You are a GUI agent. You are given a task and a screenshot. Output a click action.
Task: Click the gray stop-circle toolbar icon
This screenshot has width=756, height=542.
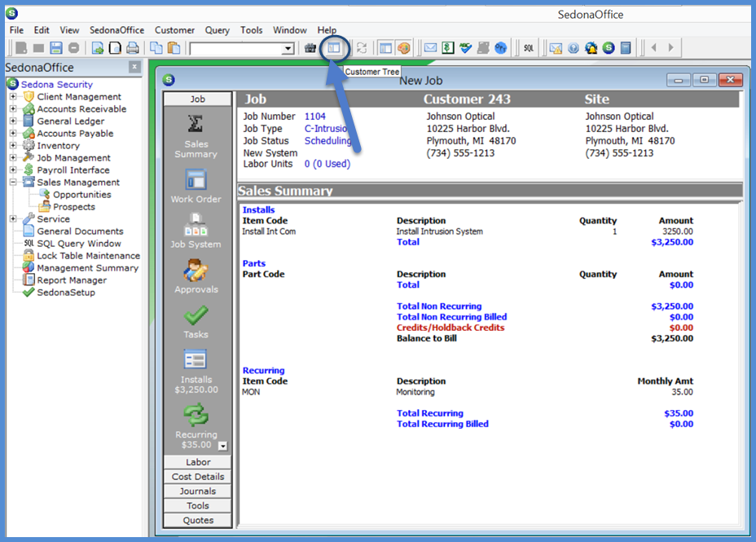coord(74,48)
